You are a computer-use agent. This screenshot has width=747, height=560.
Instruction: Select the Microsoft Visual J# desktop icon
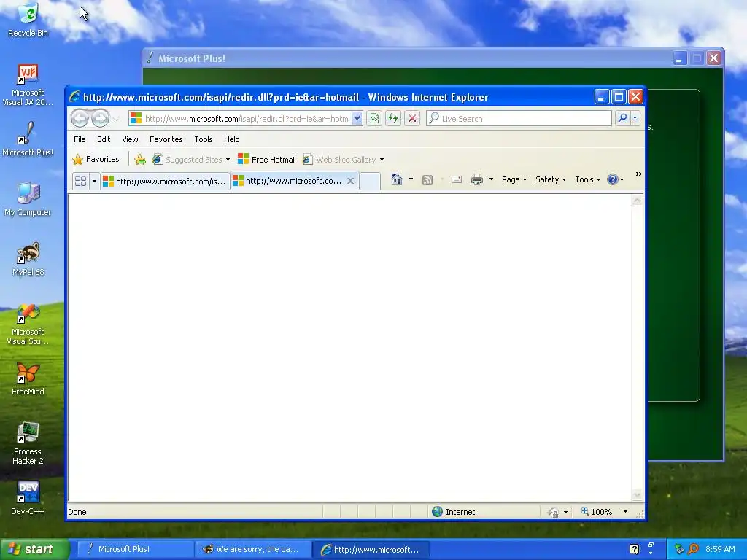pyautogui.click(x=28, y=85)
